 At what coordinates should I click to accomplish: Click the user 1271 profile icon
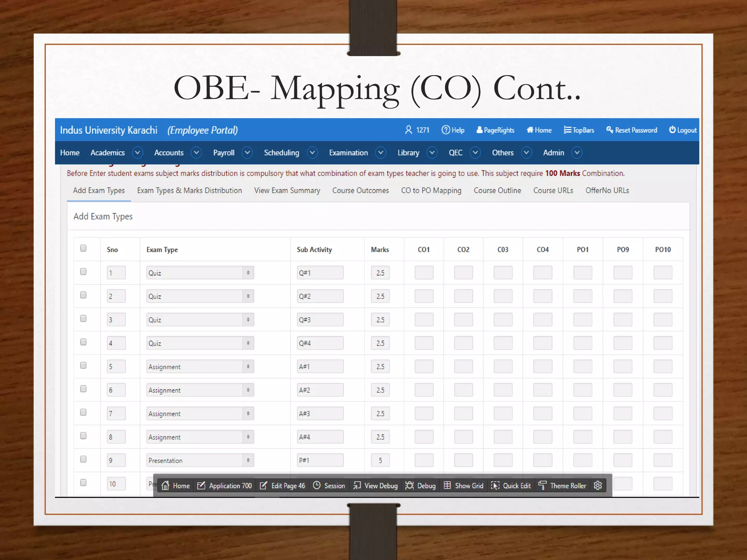(x=409, y=130)
